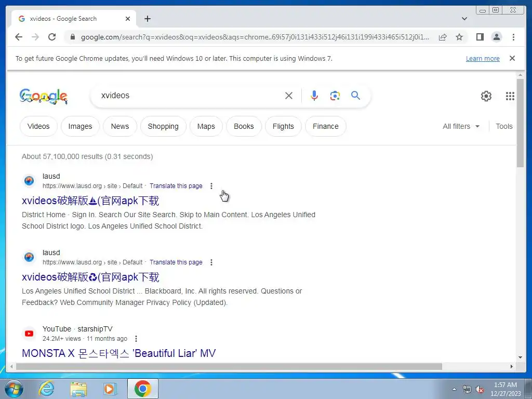Start voice search with microphone

[x=314, y=96]
